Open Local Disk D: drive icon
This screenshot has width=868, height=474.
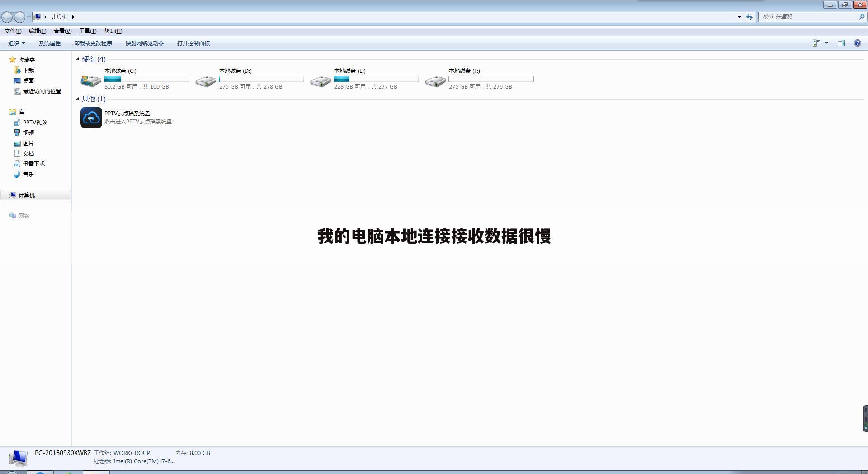click(x=206, y=81)
